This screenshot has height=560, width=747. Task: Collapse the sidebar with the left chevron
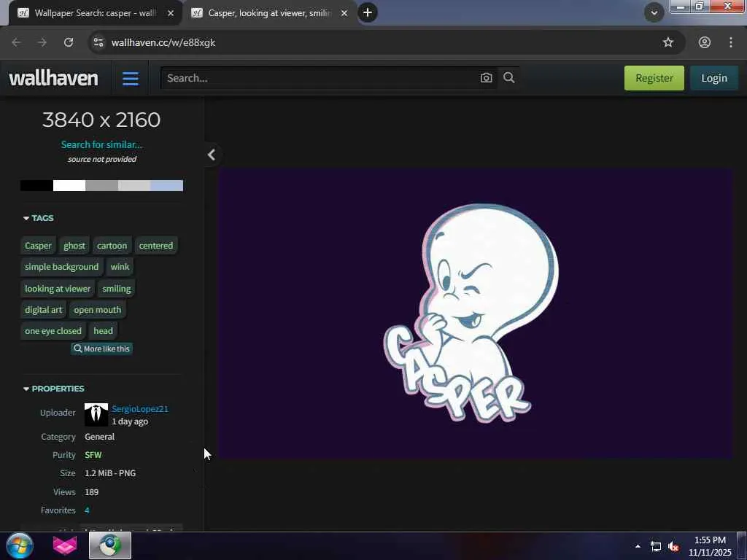212,155
